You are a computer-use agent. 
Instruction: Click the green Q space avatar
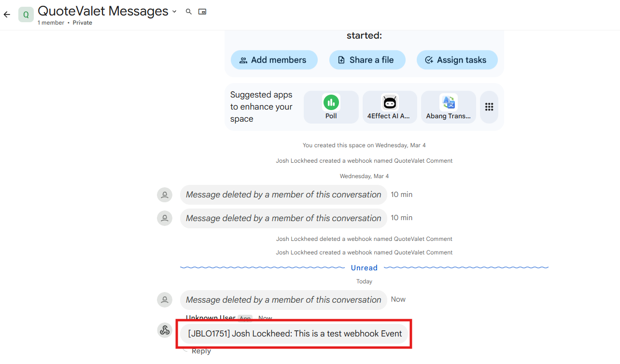coord(26,14)
